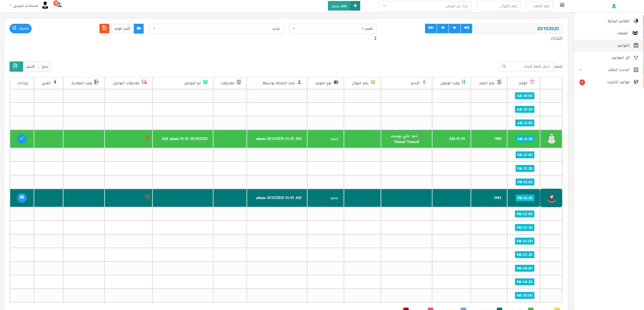
Task: Open the blue list actions icon for file 2461
Action: 22,198
